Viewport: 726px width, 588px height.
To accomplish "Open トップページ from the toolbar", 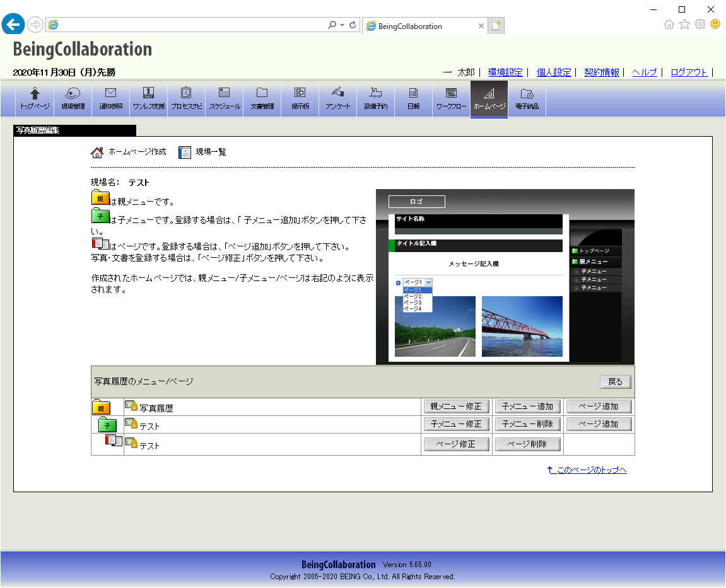I will pos(35,98).
